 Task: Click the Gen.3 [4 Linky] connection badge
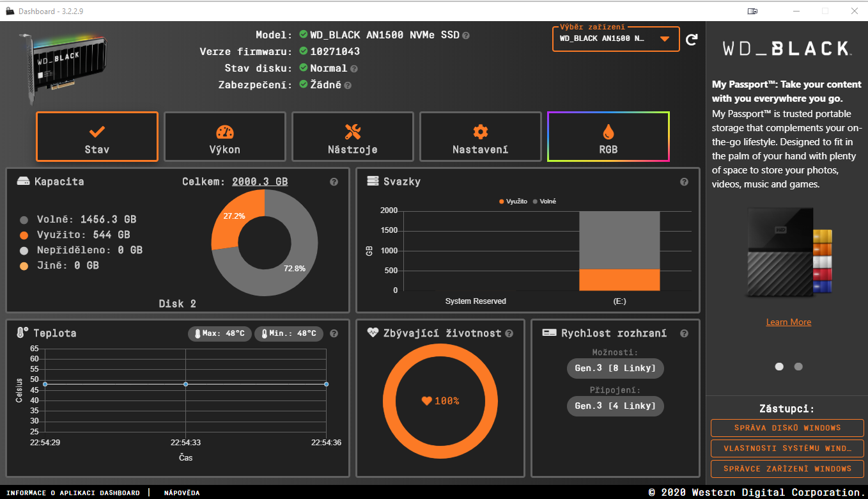pyautogui.click(x=616, y=406)
